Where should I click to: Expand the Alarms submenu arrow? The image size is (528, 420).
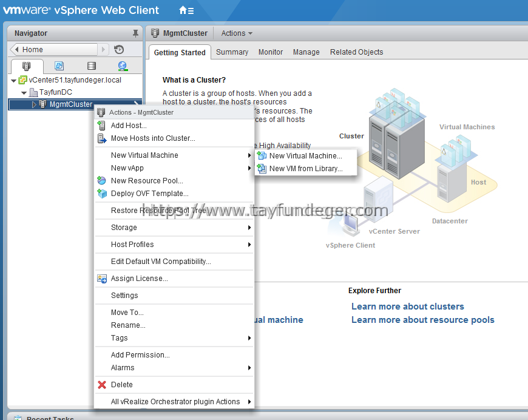tap(249, 368)
